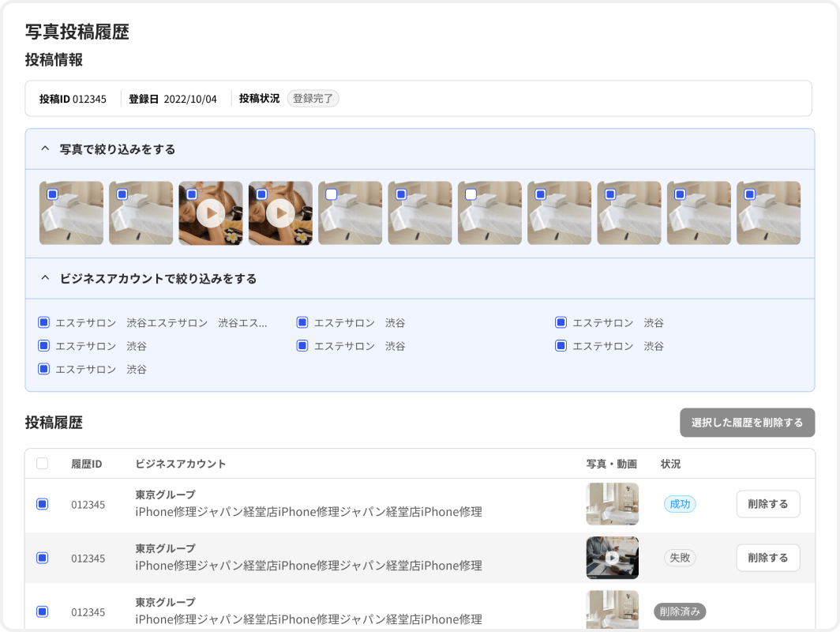Click the 選択した履歴を削除する button

point(747,423)
